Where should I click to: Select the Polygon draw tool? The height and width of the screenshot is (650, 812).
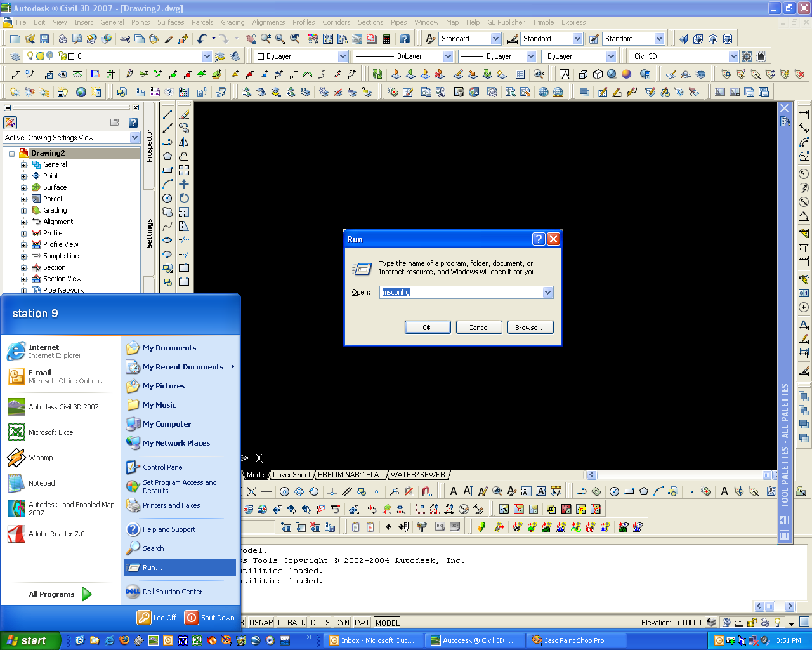[167, 156]
